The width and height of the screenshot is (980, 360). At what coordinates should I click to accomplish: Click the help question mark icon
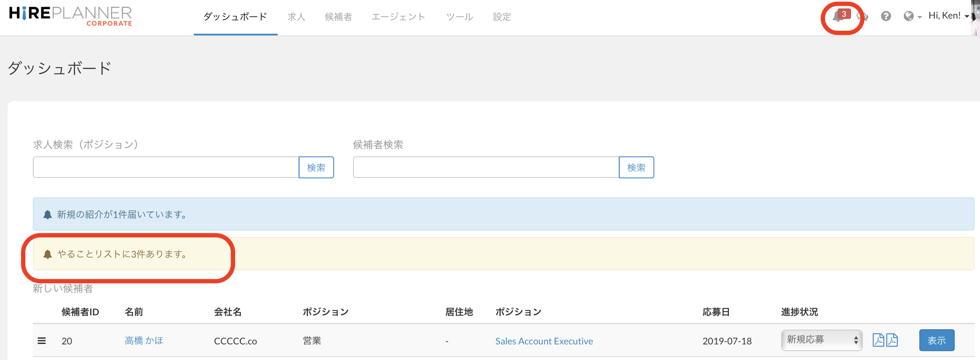[886, 16]
